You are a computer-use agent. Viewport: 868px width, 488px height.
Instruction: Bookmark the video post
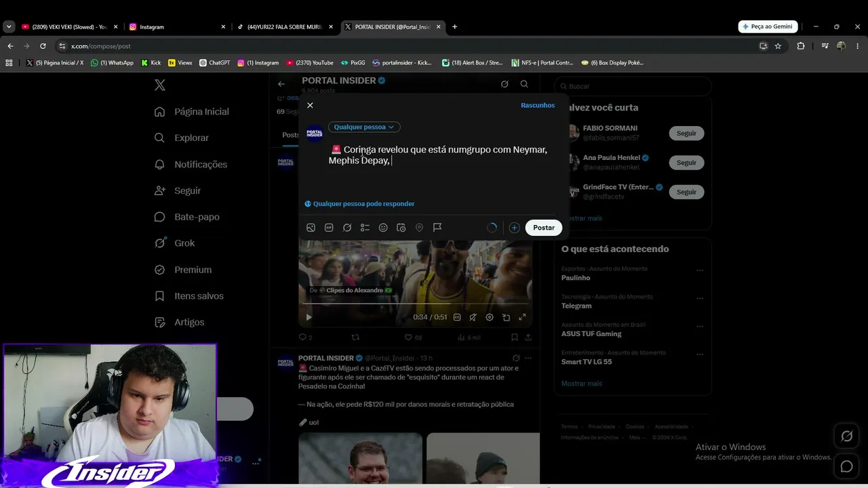point(514,337)
